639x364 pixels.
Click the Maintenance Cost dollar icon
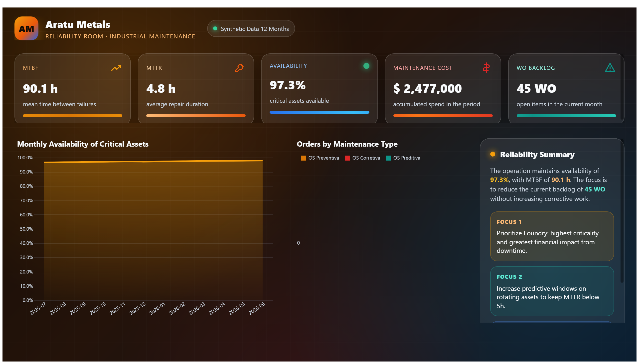486,68
